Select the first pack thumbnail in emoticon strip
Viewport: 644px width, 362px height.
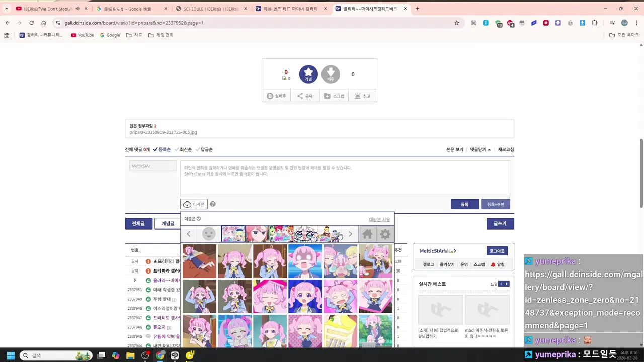233,234
